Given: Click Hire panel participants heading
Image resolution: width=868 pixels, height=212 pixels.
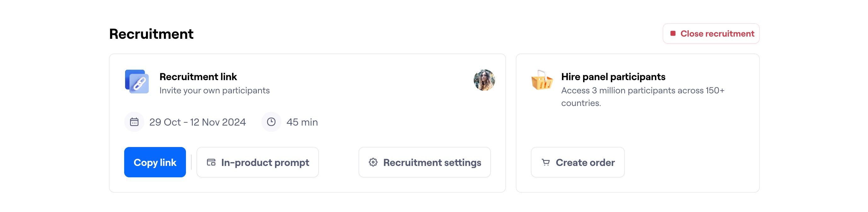Looking at the screenshot, I should coord(613,77).
